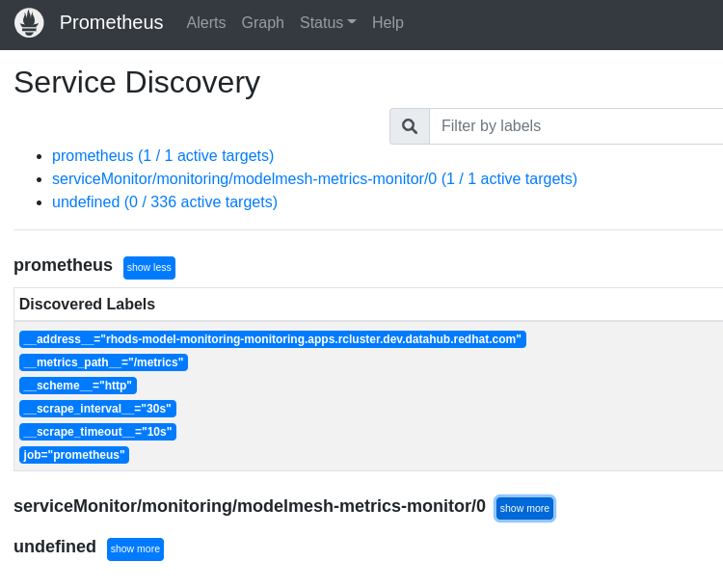Click the Prometheus flame logo icon
Viewport: 723px width, 588px height.
(29, 23)
